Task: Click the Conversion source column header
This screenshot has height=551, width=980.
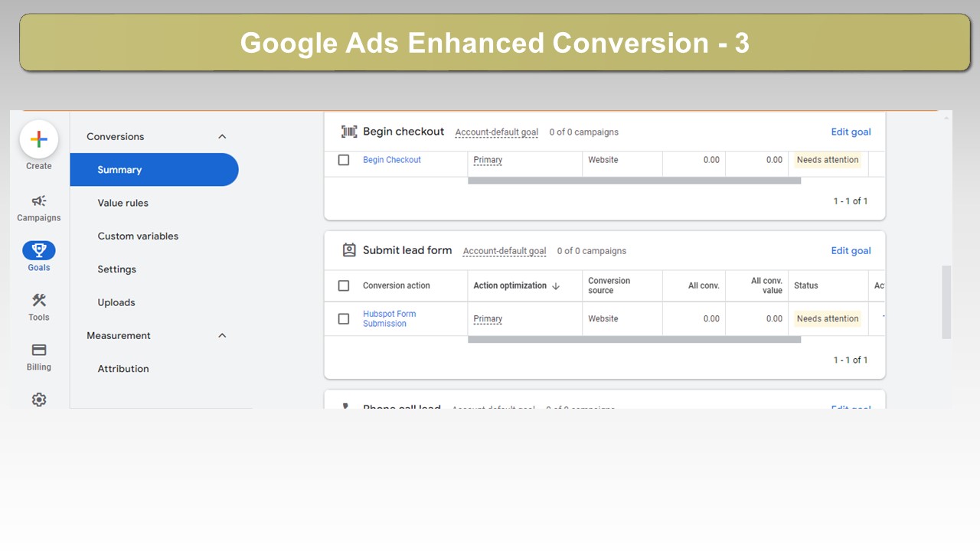Action: click(x=609, y=285)
